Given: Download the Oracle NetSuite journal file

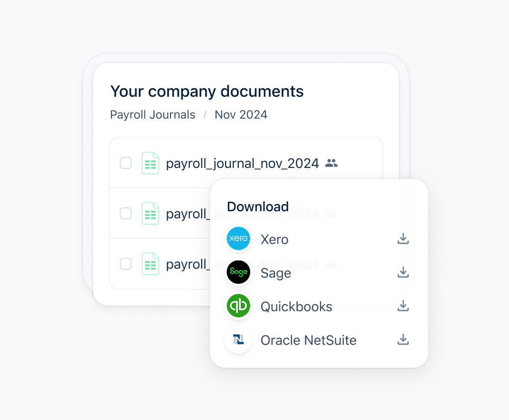Looking at the screenshot, I should point(403,339).
